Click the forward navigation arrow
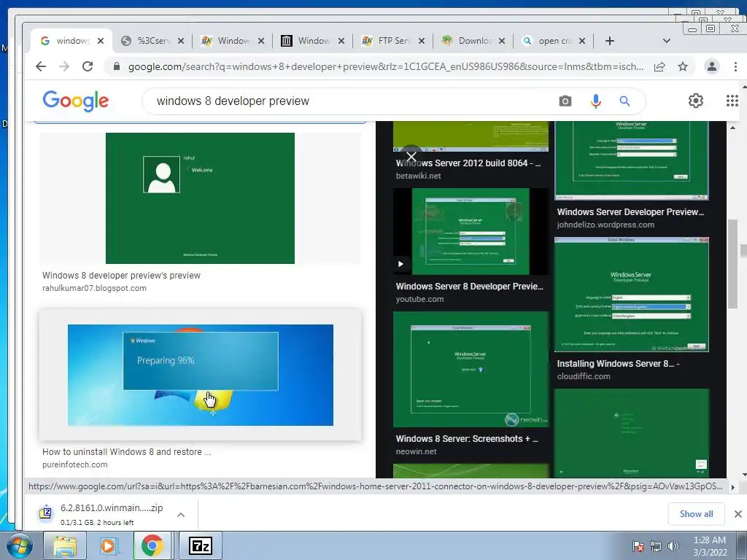The height and width of the screenshot is (560, 747). pos(64,66)
